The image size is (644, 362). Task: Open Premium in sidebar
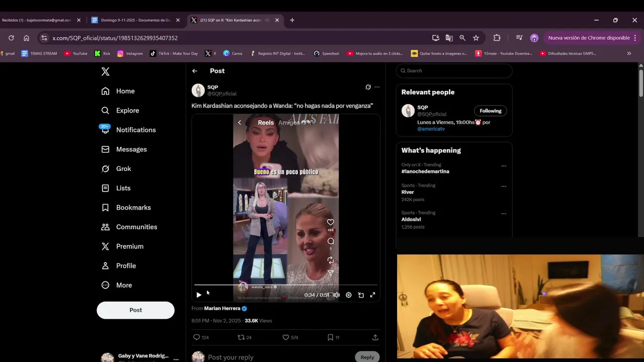(122, 246)
